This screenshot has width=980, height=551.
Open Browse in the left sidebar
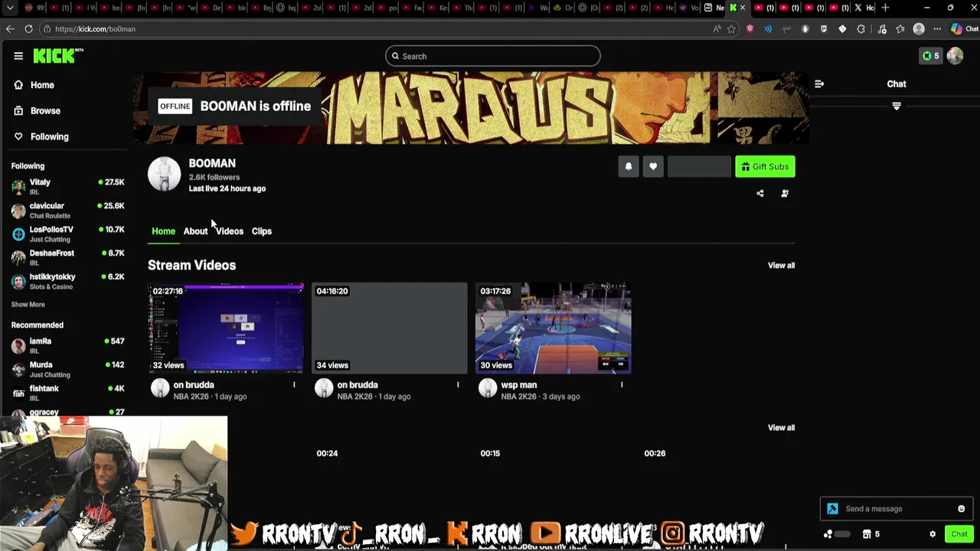pos(38,111)
